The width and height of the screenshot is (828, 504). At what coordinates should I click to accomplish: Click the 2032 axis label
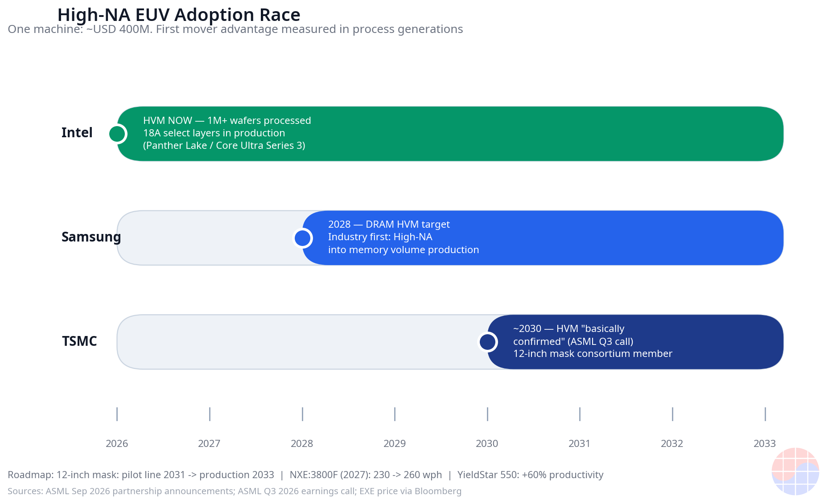(x=672, y=444)
